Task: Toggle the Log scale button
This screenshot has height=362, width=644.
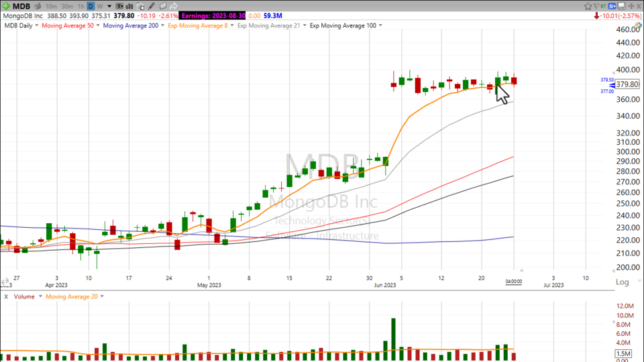Action: point(623,282)
